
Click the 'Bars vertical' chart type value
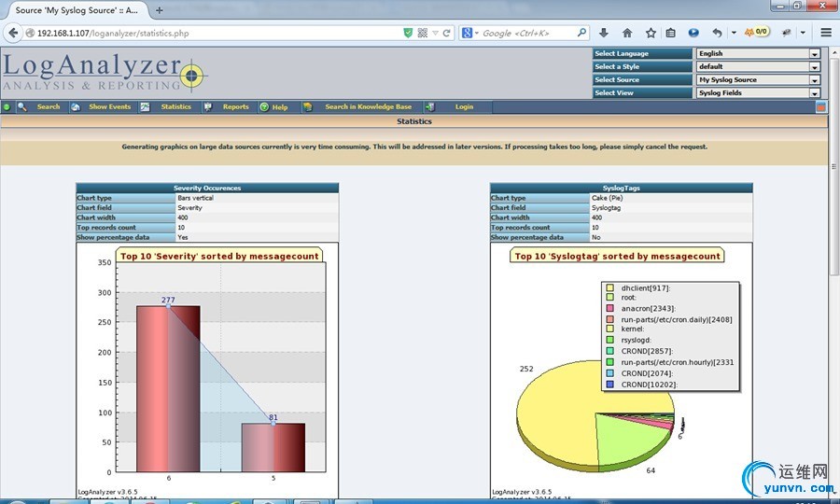point(196,198)
